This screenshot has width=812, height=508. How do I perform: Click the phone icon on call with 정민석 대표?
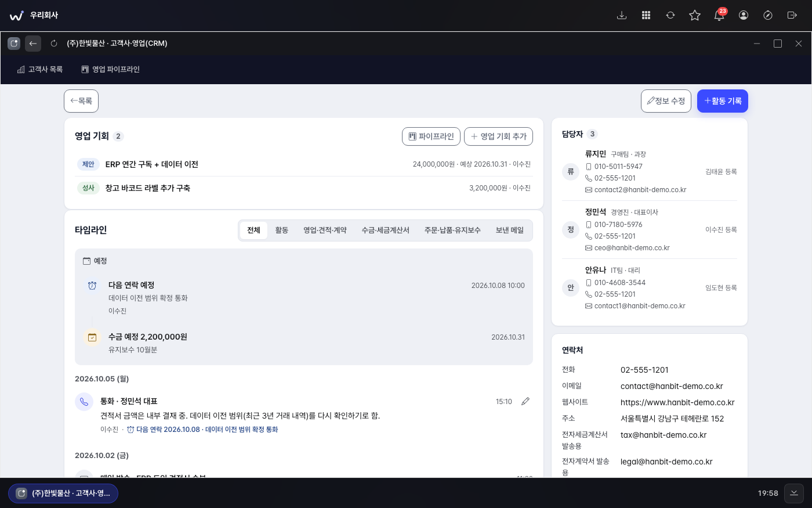pyautogui.click(x=84, y=402)
